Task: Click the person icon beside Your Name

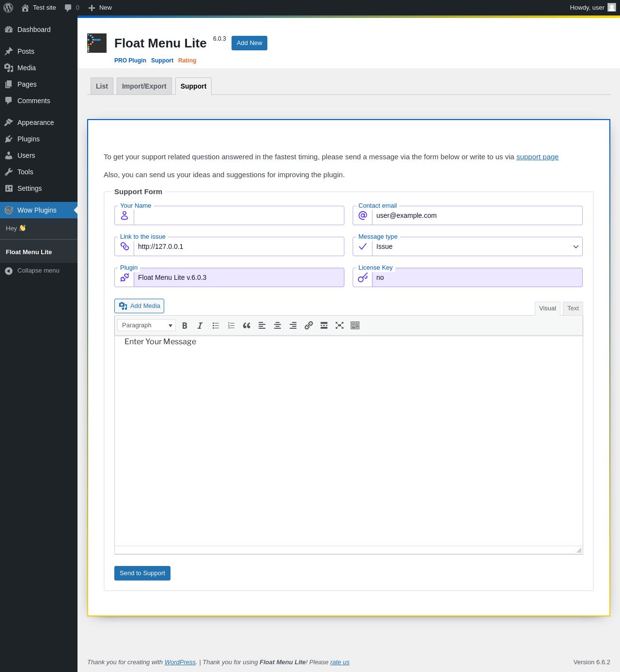Action: coord(124,215)
